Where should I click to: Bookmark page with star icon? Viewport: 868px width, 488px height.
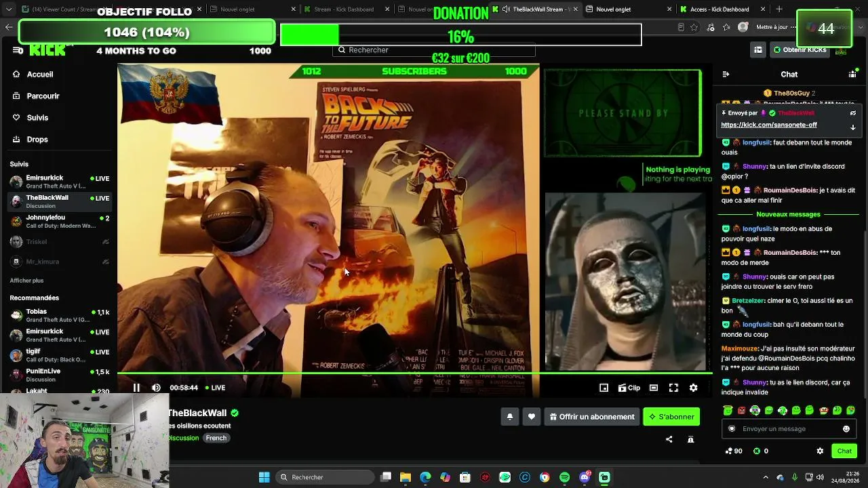[694, 27]
